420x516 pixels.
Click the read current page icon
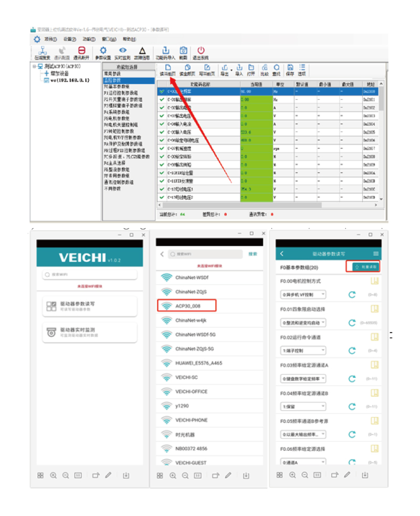pos(167,67)
